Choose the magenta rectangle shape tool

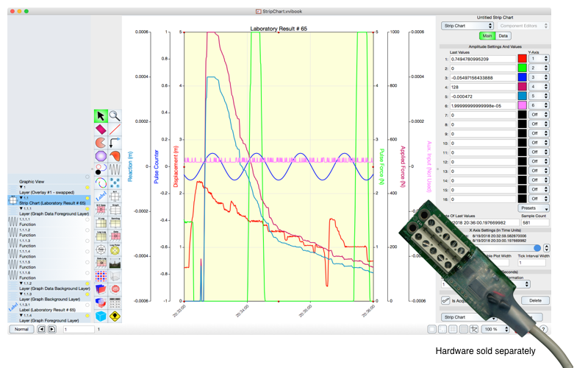(101, 130)
